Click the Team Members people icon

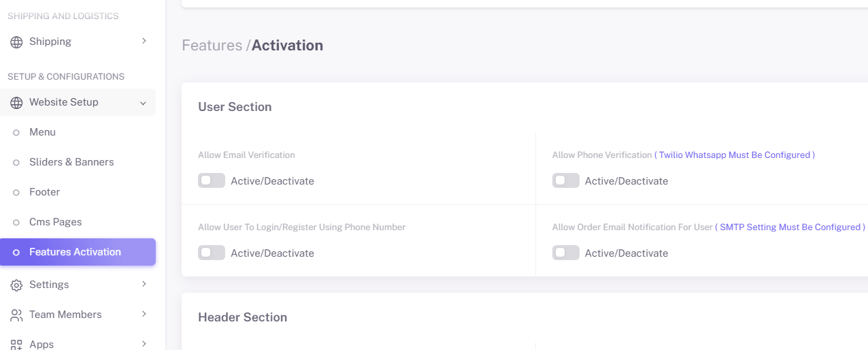point(16,315)
